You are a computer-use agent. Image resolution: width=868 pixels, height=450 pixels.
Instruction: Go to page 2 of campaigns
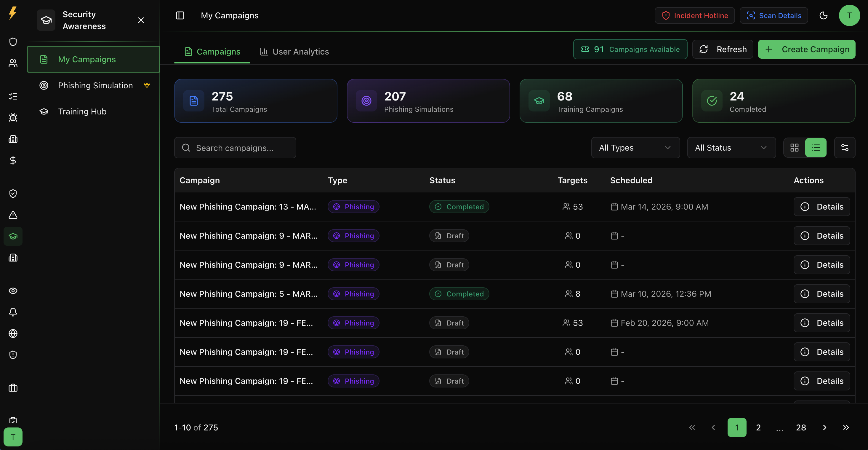758,427
